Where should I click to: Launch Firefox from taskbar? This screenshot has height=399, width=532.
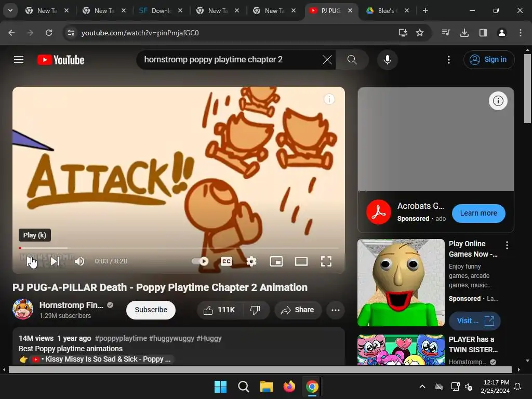(289, 387)
